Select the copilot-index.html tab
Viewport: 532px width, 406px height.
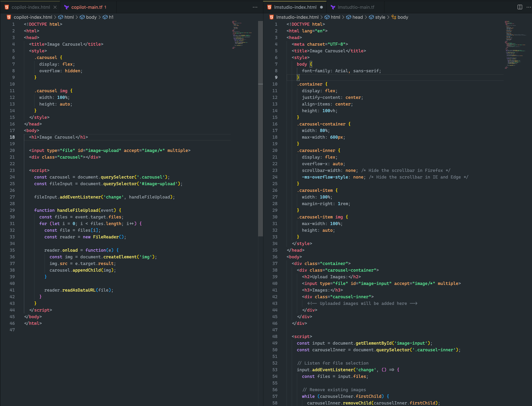tap(31, 7)
